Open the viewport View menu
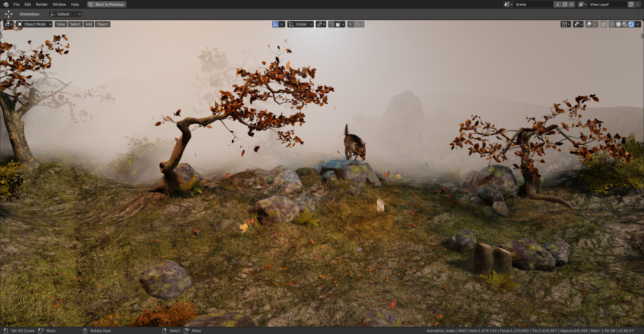644x334 pixels. tap(61, 24)
